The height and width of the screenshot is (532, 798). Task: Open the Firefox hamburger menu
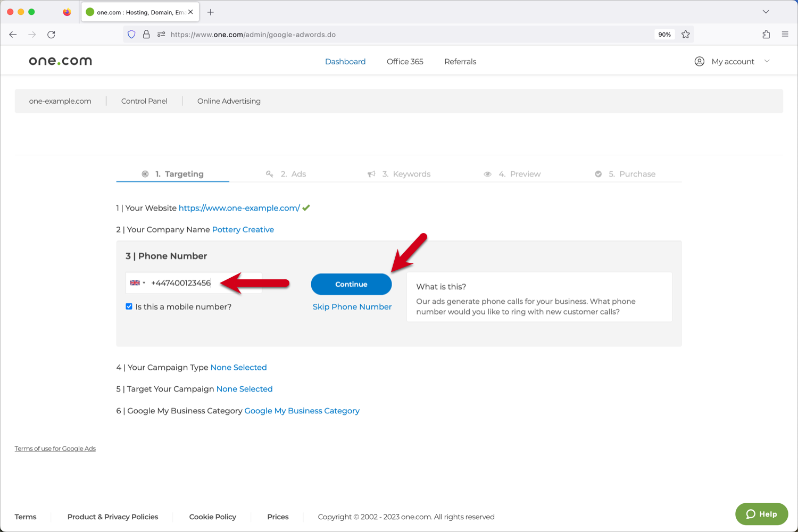[x=785, y=34]
